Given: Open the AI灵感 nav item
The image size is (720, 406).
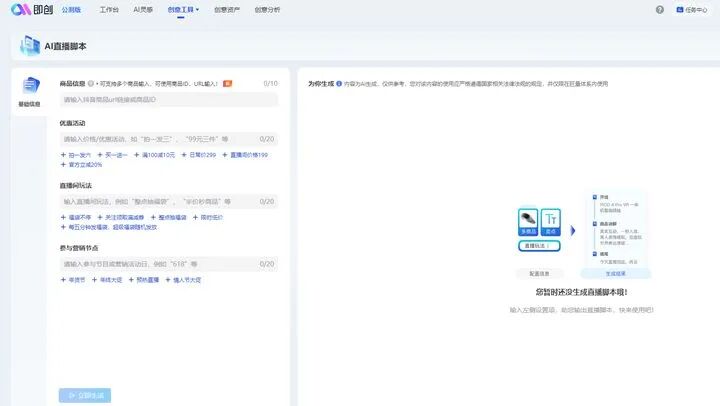Looking at the screenshot, I should (143, 10).
